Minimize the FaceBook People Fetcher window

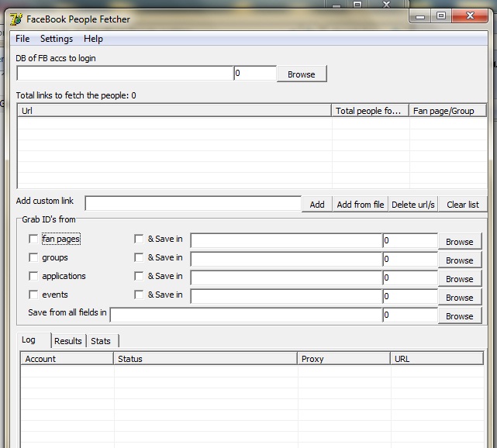[420, 16]
